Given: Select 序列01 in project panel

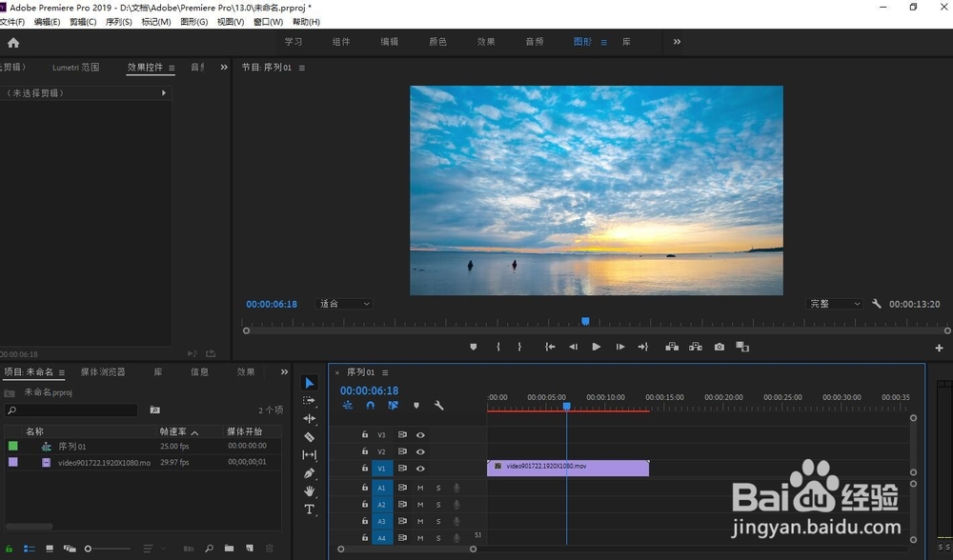Looking at the screenshot, I should click(x=71, y=447).
